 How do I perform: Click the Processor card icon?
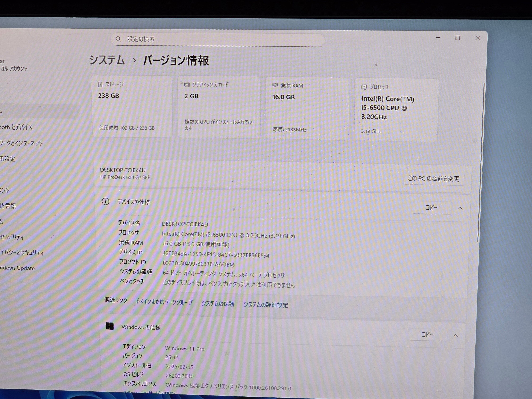[x=364, y=87]
